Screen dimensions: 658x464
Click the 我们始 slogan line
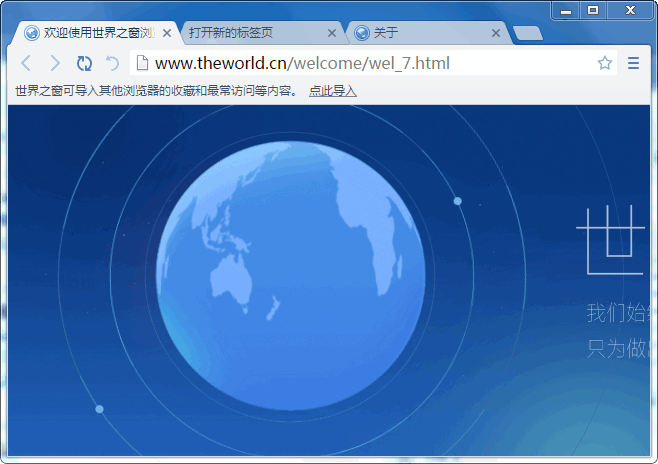(618, 313)
